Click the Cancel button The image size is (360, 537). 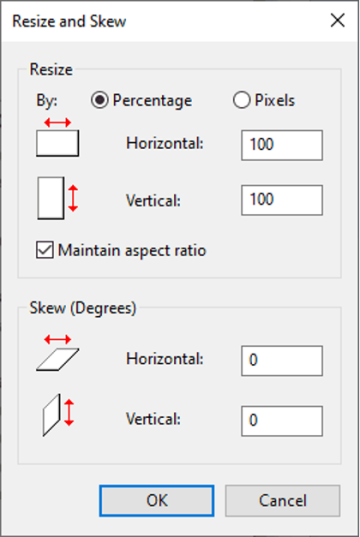pyautogui.click(x=283, y=501)
